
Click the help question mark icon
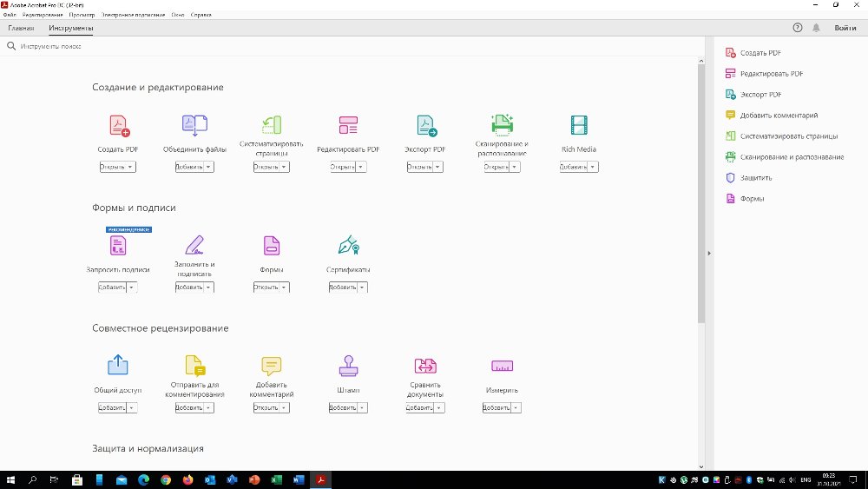797,28
